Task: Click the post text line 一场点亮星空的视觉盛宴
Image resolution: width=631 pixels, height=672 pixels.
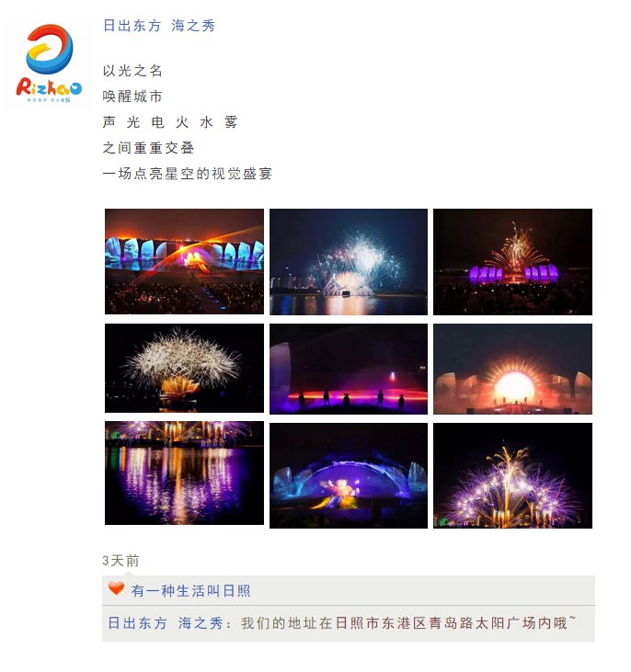Action: coord(187,173)
